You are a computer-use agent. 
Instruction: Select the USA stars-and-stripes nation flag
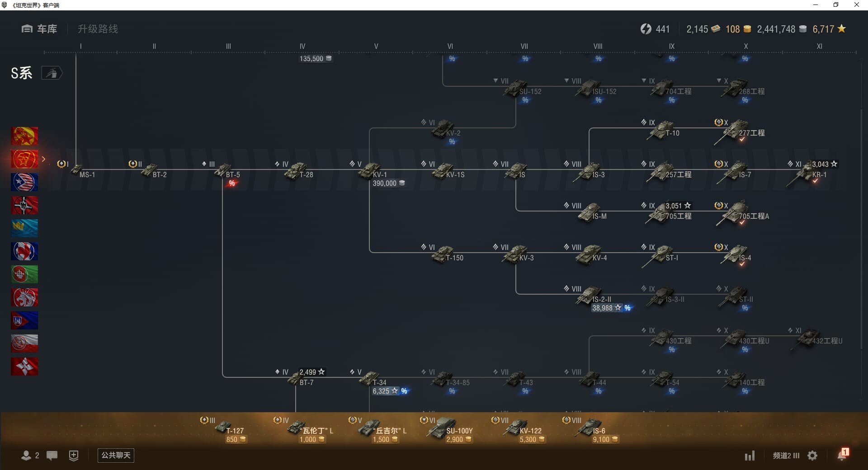tap(24, 182)
